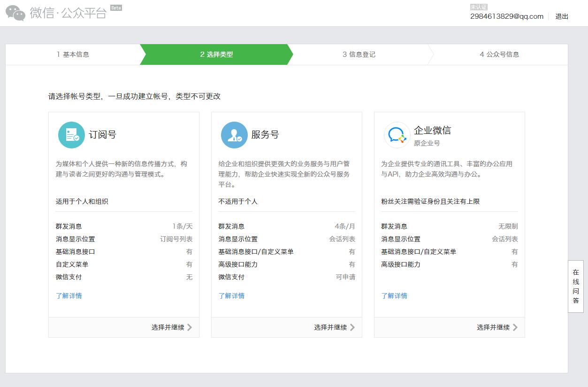
Task: Open 了解详情 link under 订阅号
Action: pos(69,296)
